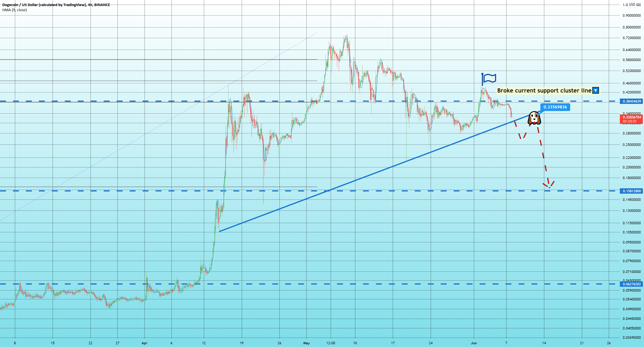Select the 0.38434639 horizontal line price tag

631,101
